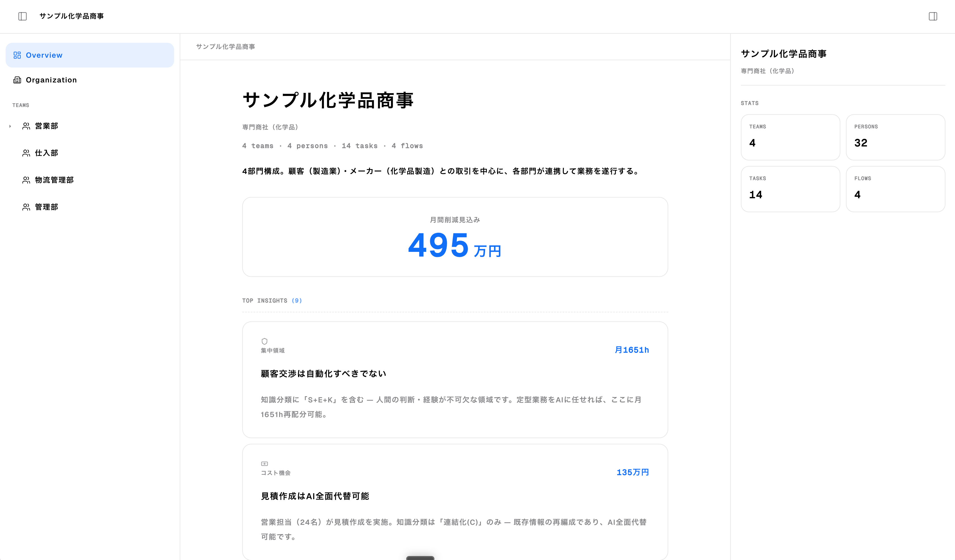The height and width of the screenshot is (560, 955).
Task: Click the PERSONS 32 stat card
Action: (x=895, y=137)
